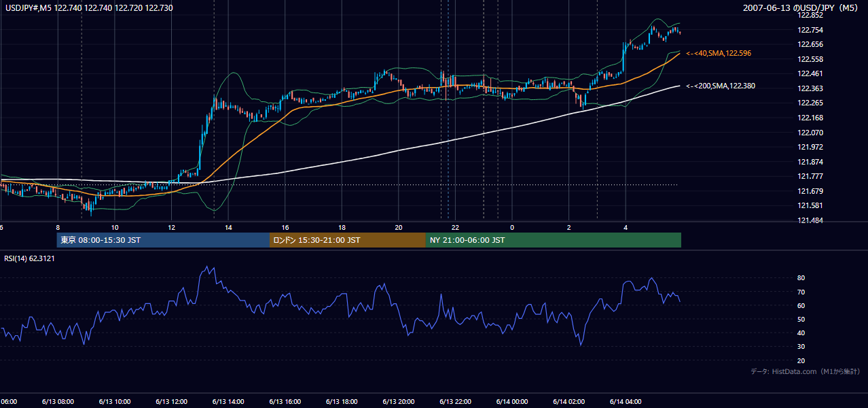868x408 pixels.
Task: Click the 122.461 price axis label
Action: pyautogui.click(x=810, y=73)
